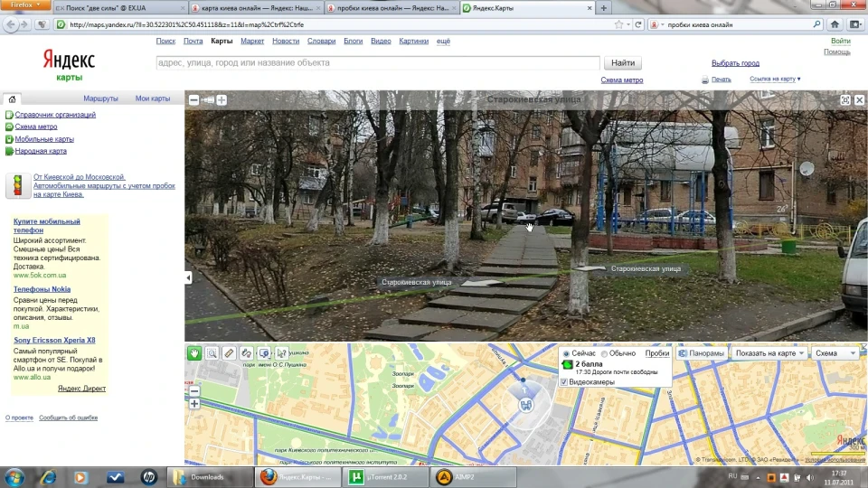Open the Картинки link in top menu
The height and width of the screenshot is (488, 868).
coord(413,41)
